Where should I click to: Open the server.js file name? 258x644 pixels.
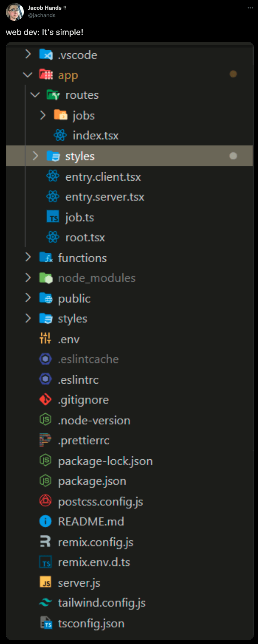coord(79,583)
